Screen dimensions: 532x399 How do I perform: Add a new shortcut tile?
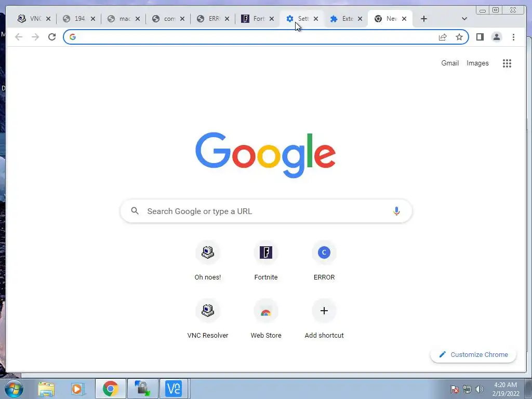click(x=324, y=320)
